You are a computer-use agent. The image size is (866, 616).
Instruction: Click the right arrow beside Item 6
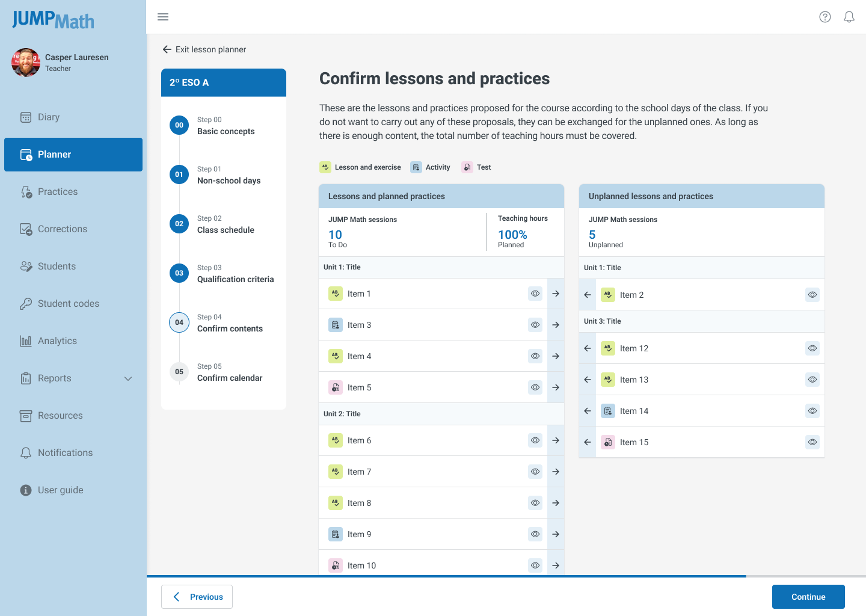[556, 440]
